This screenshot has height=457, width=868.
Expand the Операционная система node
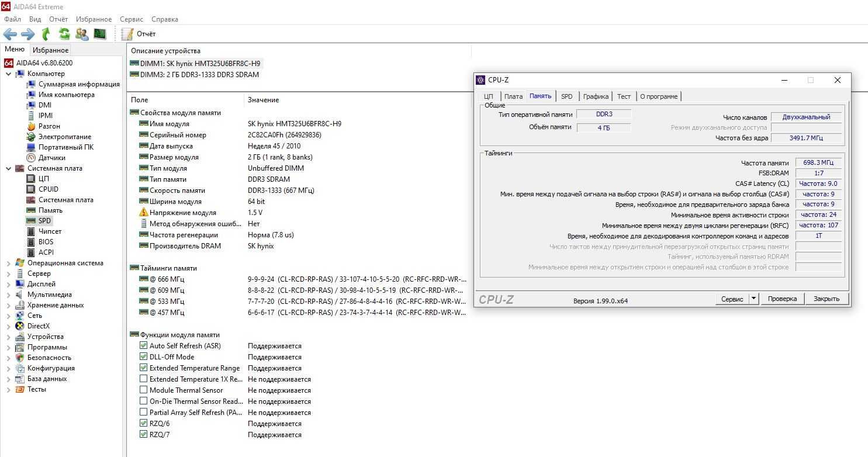(8, 263)
